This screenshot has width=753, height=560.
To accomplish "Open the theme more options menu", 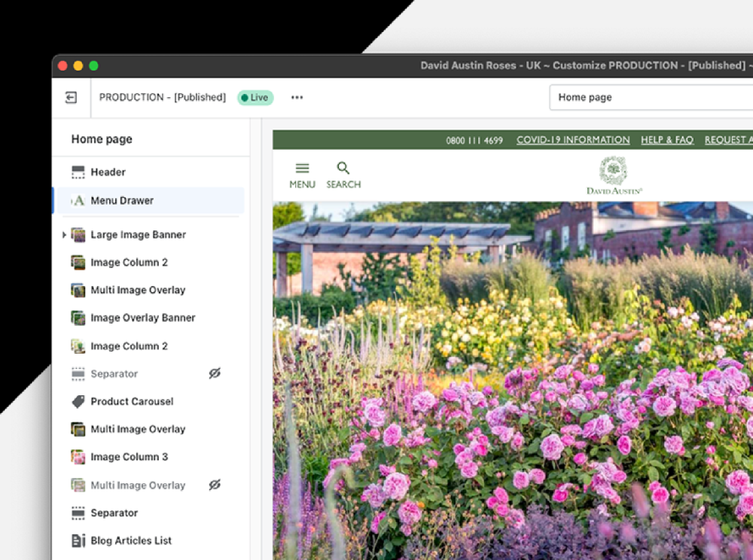I will [296, 97].
